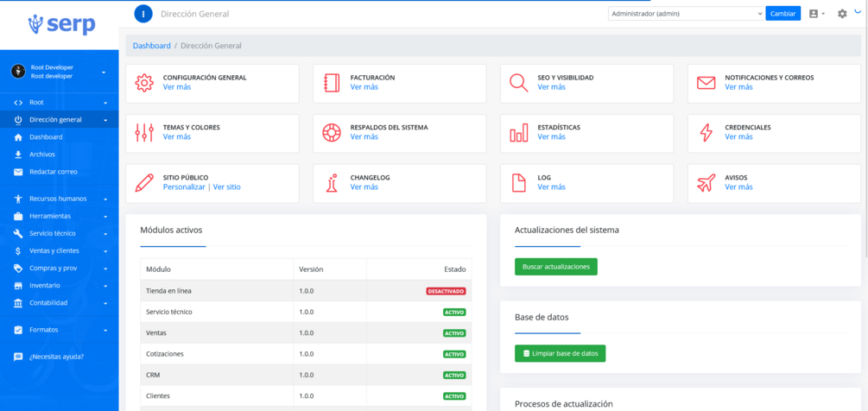Click the Notificaciones y Correos envelope icon
This screenshot has height=411, width=868.
pos(706,83)
